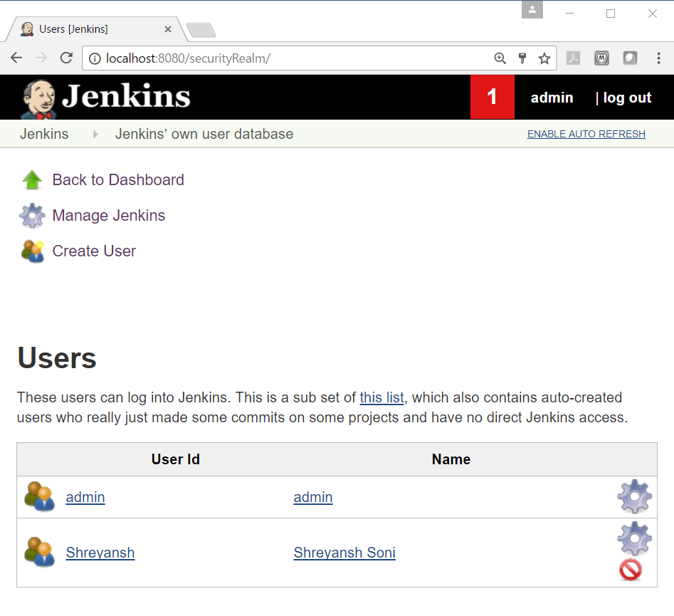The width and height of the screenshot is (674, 616).
Task: Click the Users page heading
Action: (57, 358)
